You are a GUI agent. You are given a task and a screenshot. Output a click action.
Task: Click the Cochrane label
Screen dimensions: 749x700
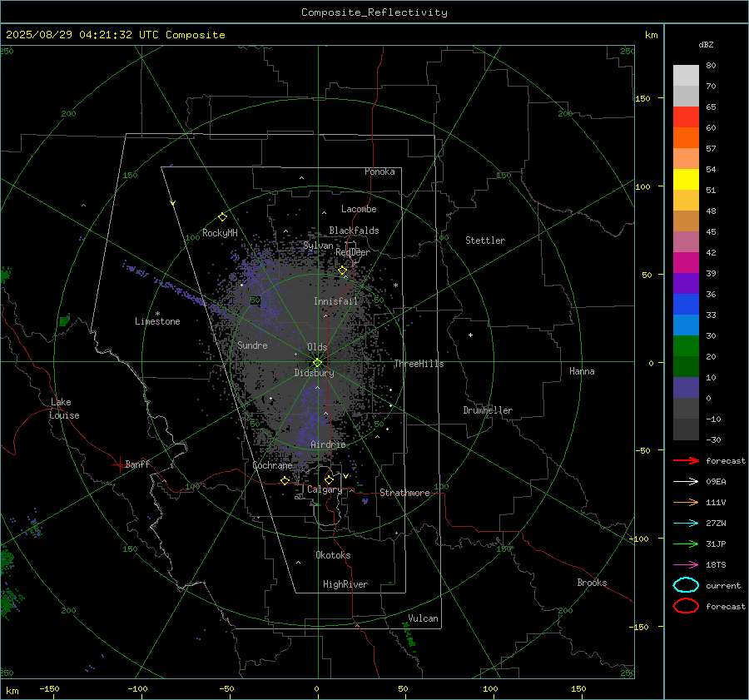tap(272, 465)
